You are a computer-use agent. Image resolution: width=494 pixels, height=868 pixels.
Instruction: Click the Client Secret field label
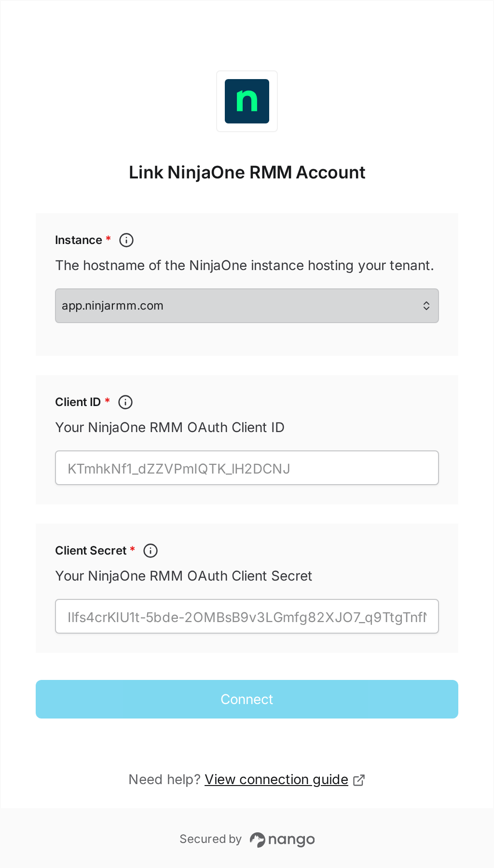(91, 551)
